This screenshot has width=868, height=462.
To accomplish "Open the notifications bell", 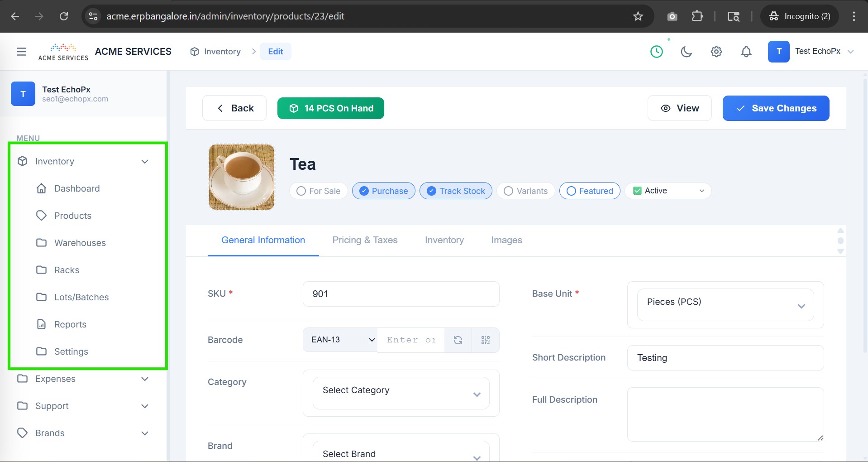I will [746, 52].
